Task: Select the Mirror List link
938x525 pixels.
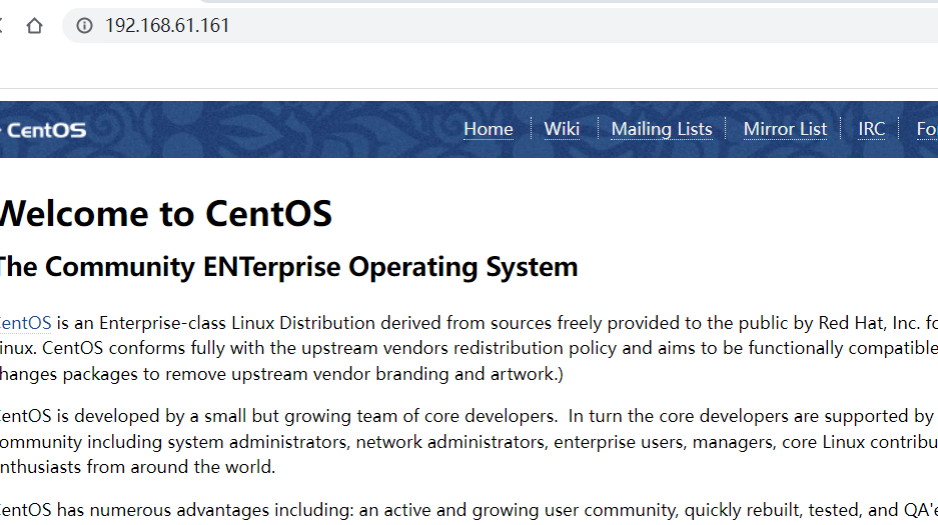Action: point(785,129)
